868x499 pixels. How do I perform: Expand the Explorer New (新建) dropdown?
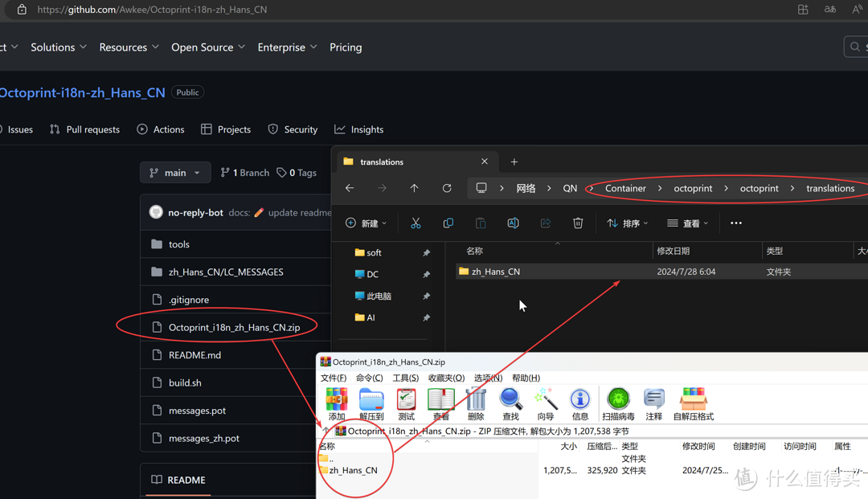tap(366, 223)
